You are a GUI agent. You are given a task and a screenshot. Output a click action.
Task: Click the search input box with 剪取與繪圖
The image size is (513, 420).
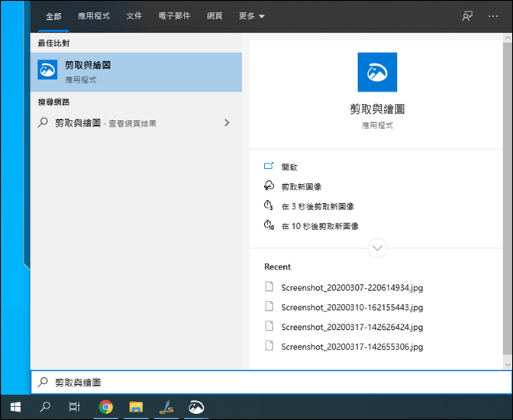click(271, 383)
